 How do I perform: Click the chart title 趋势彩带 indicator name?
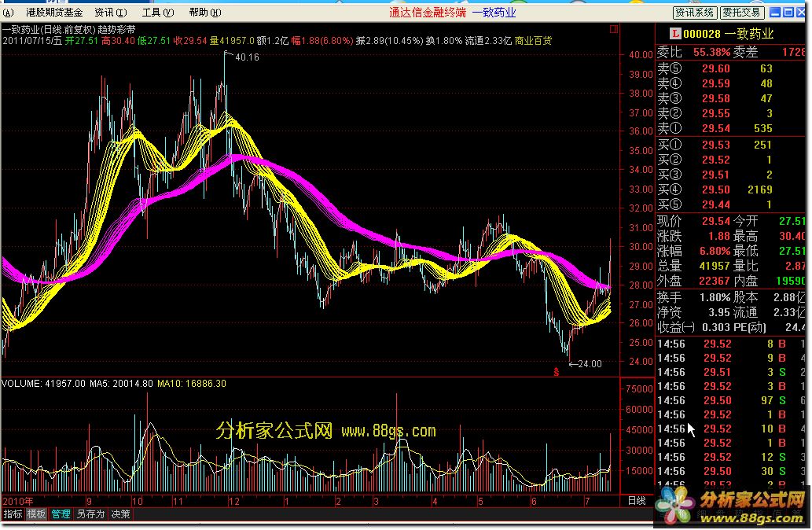[116, 30]
